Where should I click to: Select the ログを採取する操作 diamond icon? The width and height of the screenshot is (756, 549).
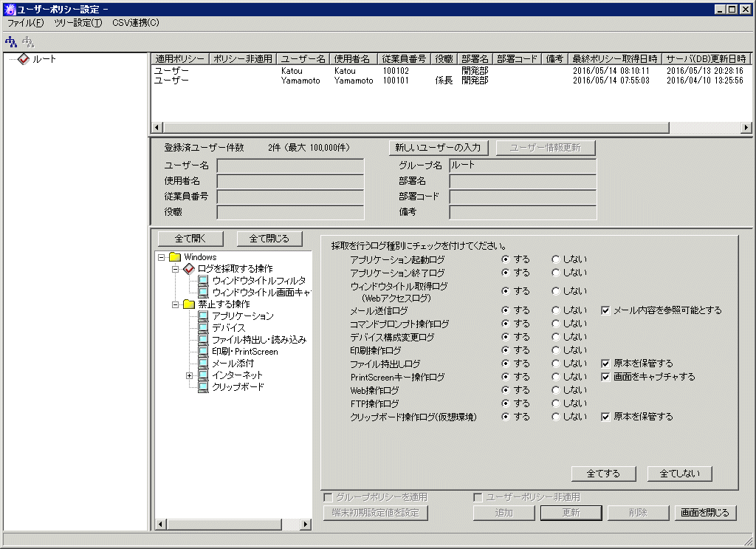[188, 269]
